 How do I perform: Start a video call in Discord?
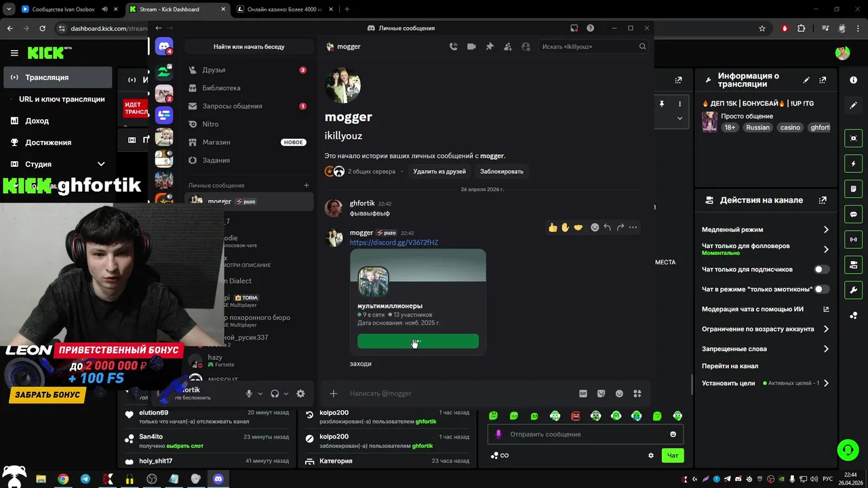tap(471, 47)
